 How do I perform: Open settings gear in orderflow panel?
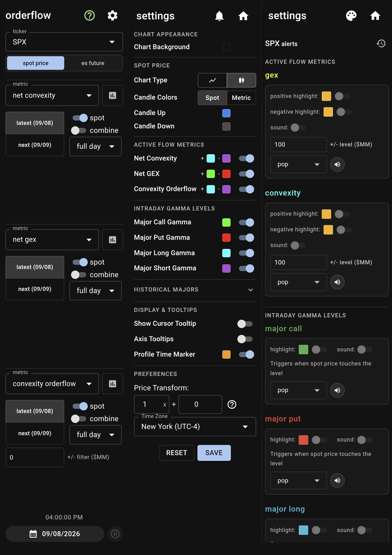(113, 16)
